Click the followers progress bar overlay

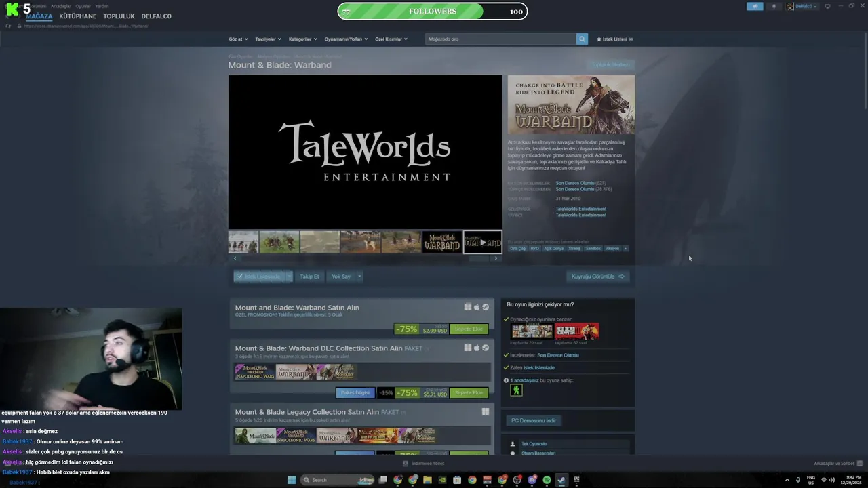pos(433,11)
